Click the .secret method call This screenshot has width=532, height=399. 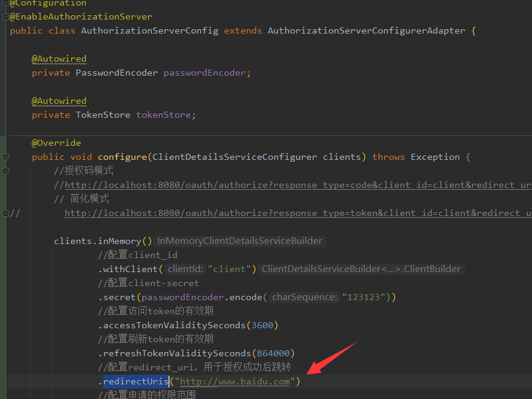pos(117,298)
